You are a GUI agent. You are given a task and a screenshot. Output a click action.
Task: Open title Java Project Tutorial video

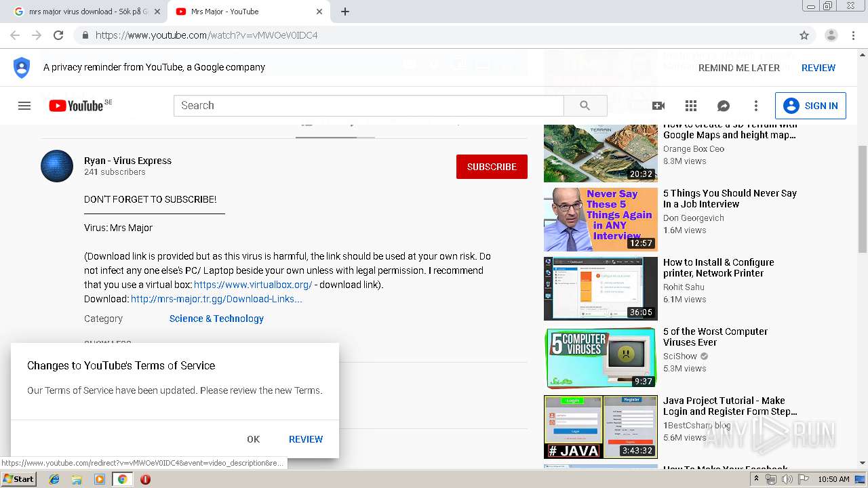click(x=730, y=406)
